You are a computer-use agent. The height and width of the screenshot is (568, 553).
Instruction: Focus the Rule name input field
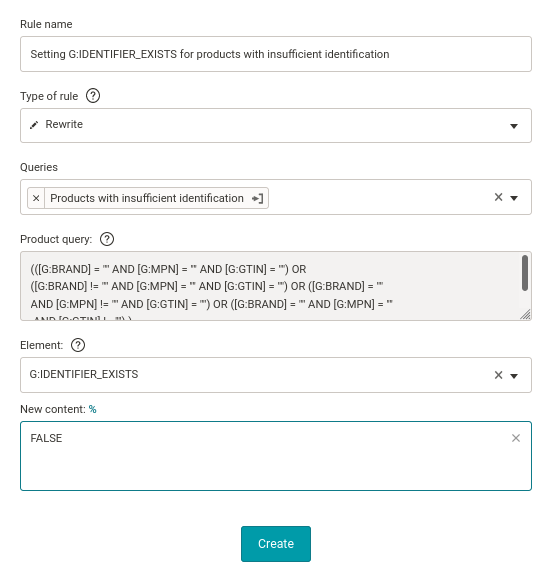pyautogui.click(x=276, y=54)
